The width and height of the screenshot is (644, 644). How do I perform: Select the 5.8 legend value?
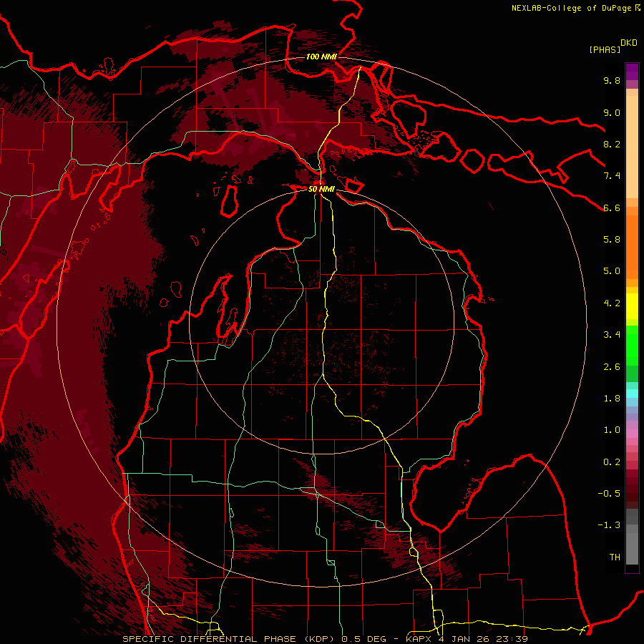pyautogui.click(x=612, y=240)
